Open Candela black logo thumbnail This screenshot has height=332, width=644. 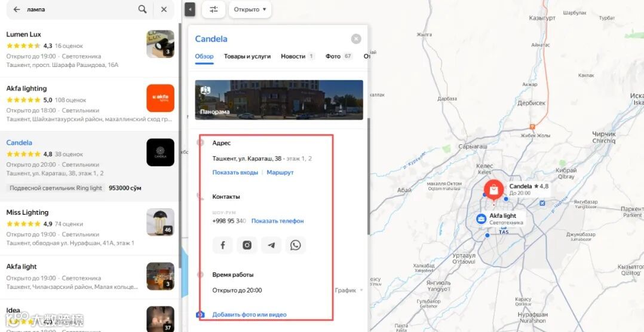pos(160,152)
